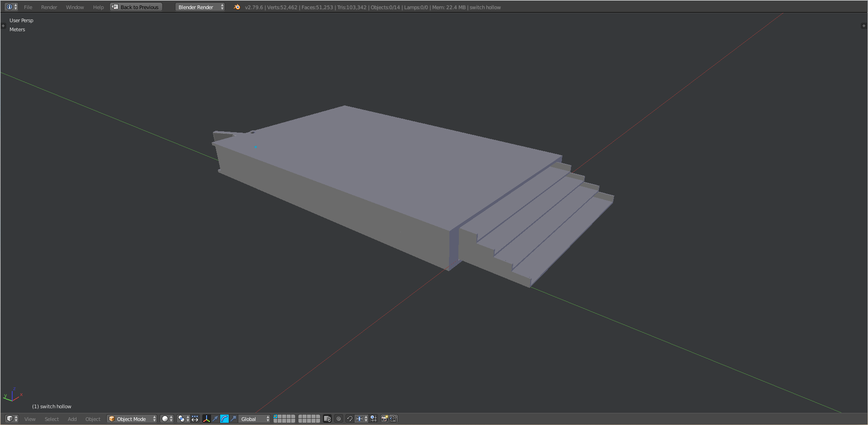This screenshot has height=425, width=868.
Task: Click the XYZ axis orientation gizmo
Action: coord(13,394)
